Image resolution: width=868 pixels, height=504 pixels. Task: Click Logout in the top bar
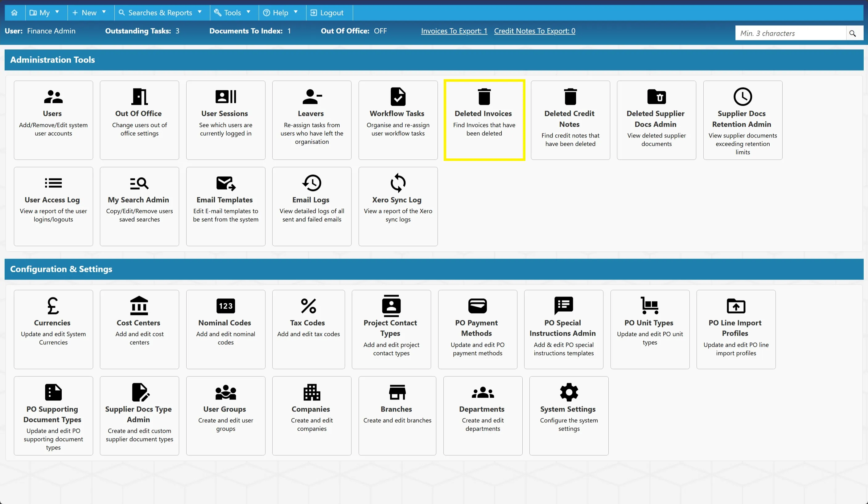327,13
